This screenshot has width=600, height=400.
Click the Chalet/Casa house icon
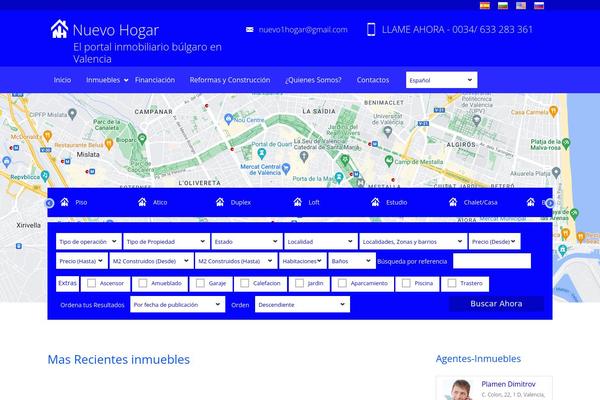[x=453, y=202]
